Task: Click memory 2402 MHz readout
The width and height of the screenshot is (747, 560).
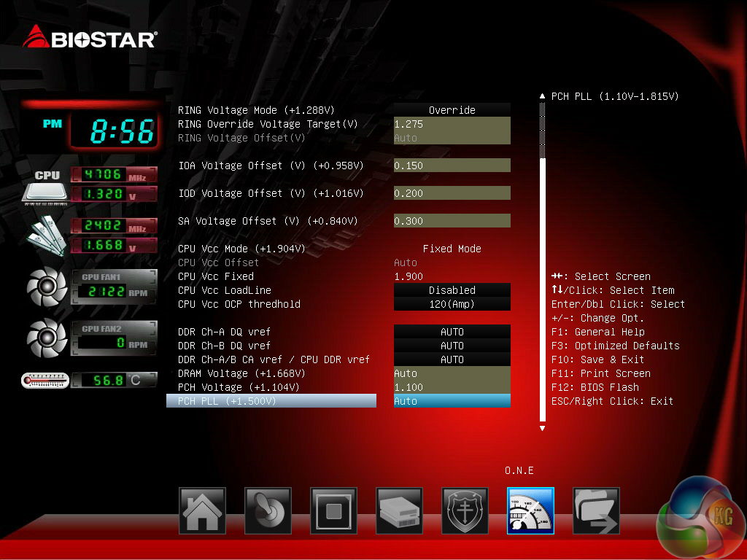Action: coord(115,225)
